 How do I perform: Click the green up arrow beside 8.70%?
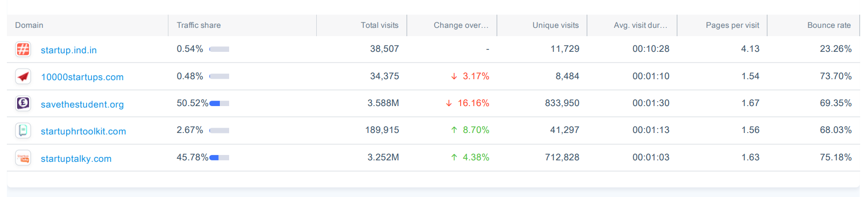click(454, 130)
